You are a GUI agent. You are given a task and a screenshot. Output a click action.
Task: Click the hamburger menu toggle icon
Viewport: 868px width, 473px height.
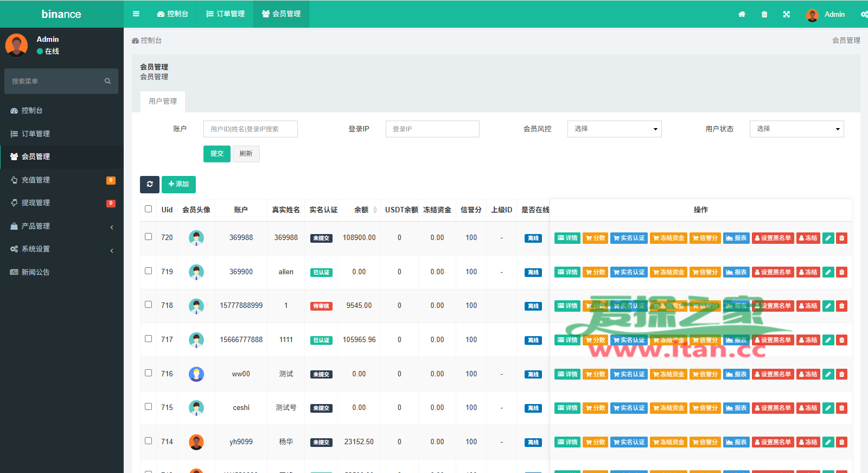pyautogui.click(x=136, y=14)
